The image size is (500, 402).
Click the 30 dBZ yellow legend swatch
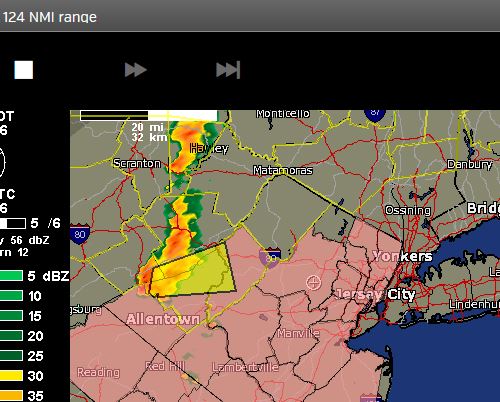tap(11, 376)
